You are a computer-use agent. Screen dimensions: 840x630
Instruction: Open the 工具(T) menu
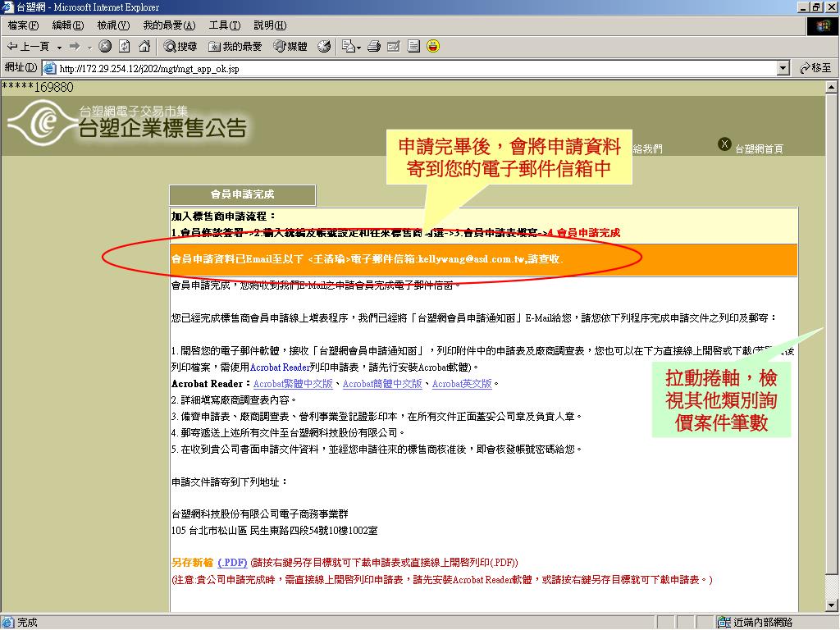pyautogui.click(x=225, y=25)
